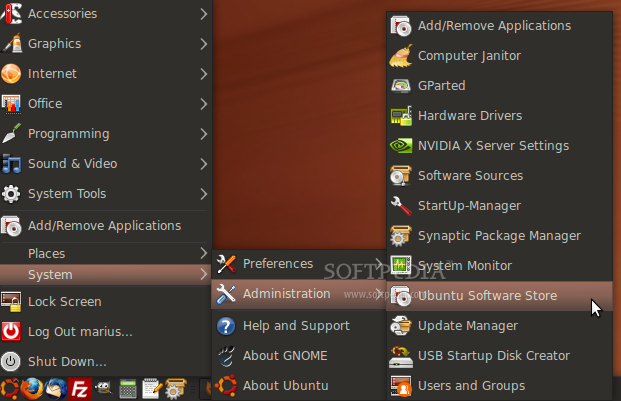Expand the System Tools submenu arrow
The height and width of the screenshot is (401, 621).
click(x=203, y=194)
